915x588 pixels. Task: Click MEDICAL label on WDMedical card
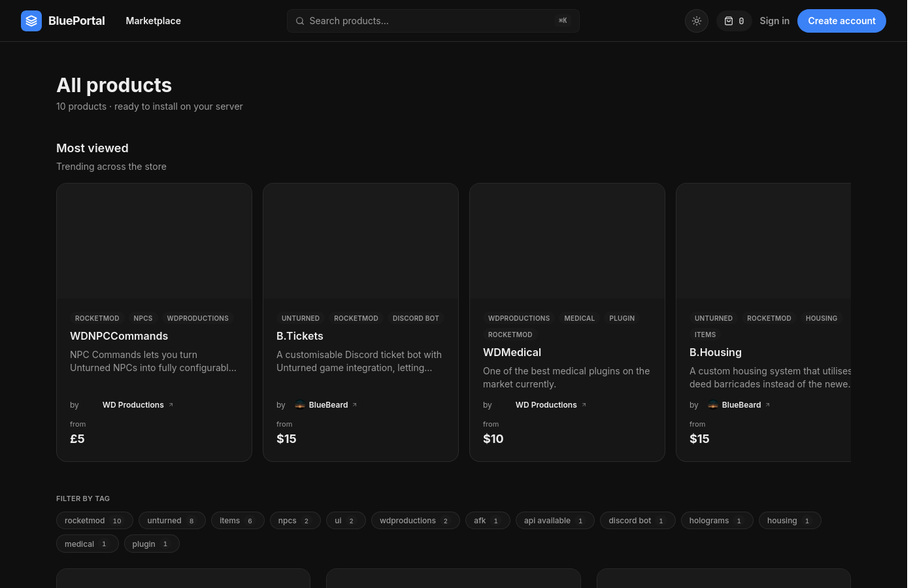(x=580, y=318)
